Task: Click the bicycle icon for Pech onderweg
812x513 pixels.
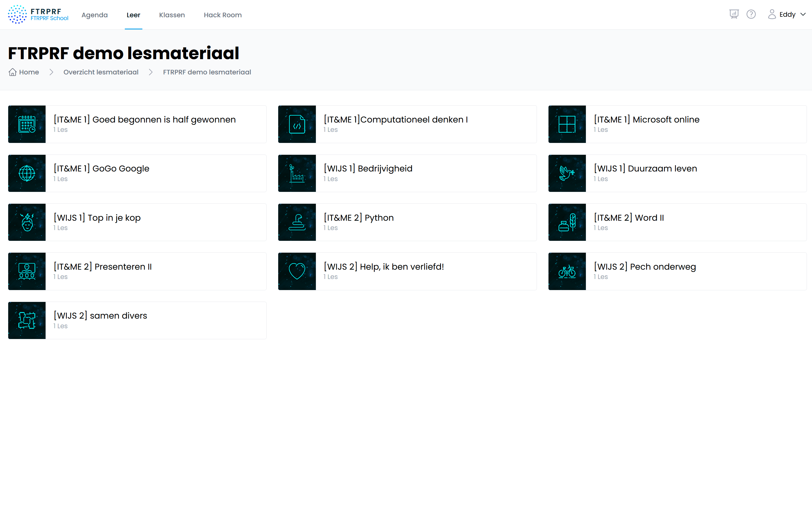Action: click(567, 271)
